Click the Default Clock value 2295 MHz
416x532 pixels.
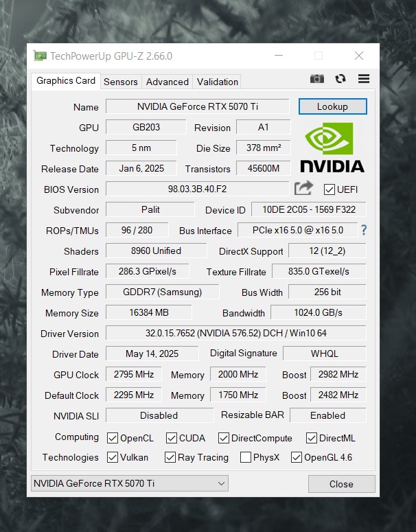tap(134, 395)
